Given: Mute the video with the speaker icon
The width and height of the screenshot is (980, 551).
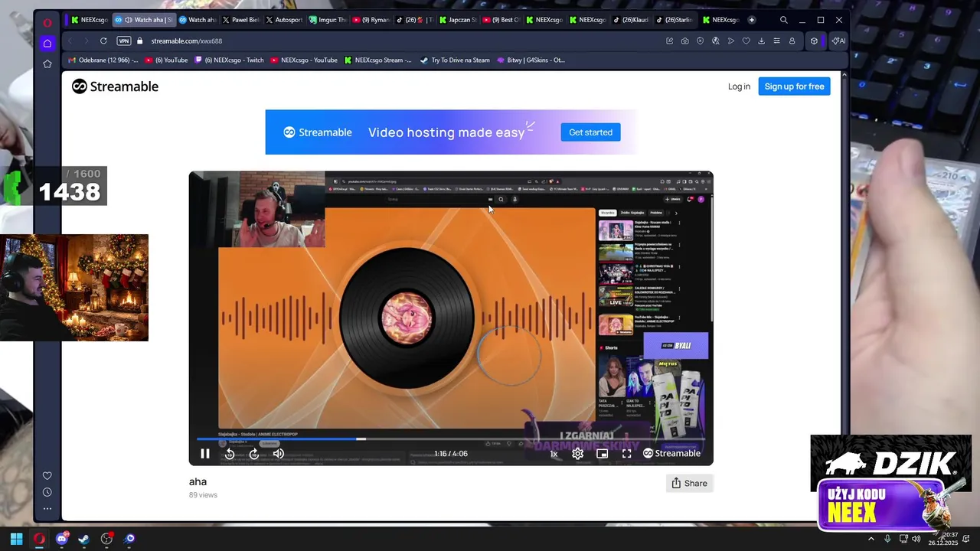Looking at the screenshot, I should coord(279,454).
